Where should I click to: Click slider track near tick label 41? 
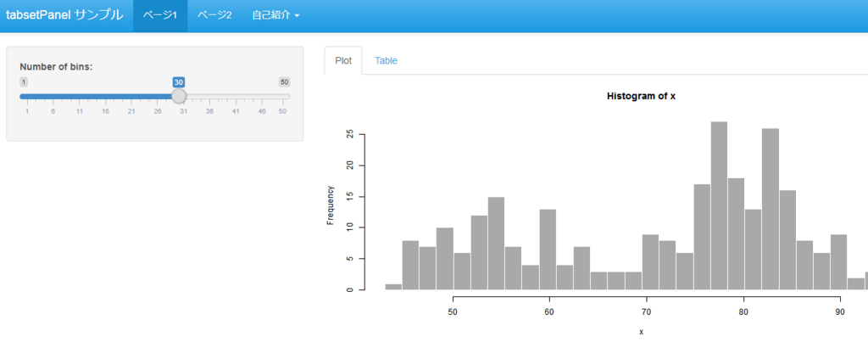(x=236, y=97)
